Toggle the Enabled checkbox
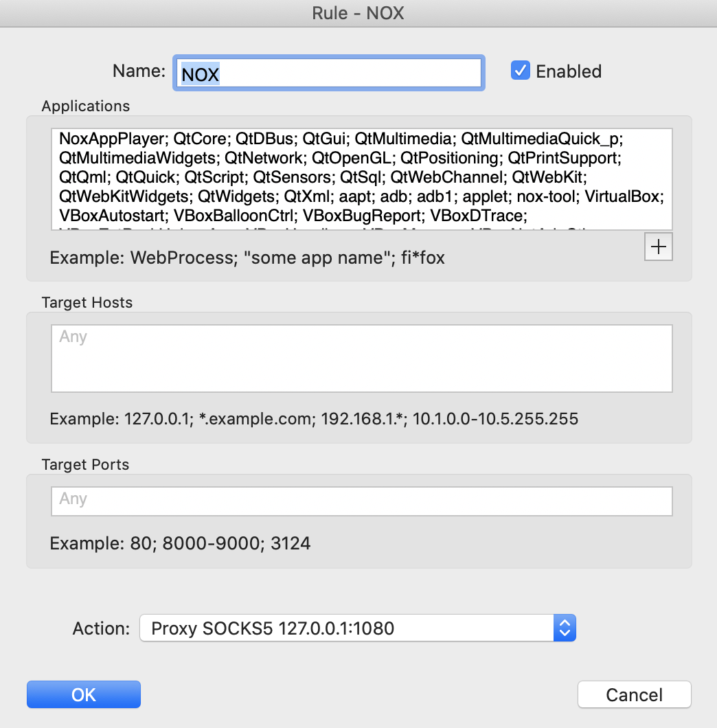 pos(520,71)
